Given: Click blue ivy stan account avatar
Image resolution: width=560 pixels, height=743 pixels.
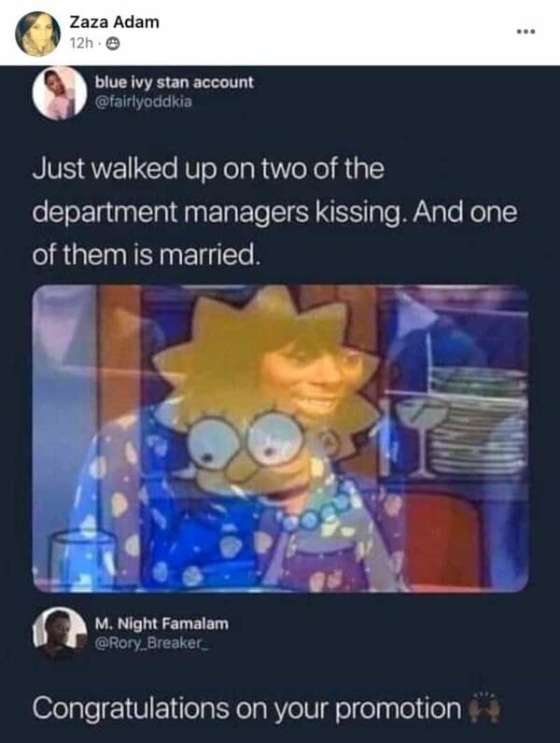Looking at the screenshot, I should pos(60,93).
